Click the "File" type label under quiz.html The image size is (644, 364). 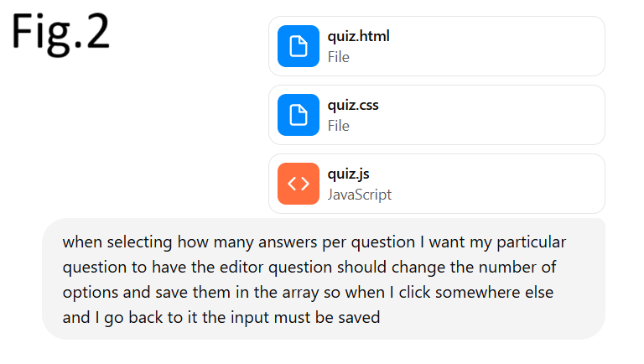[x=339, y=57]
